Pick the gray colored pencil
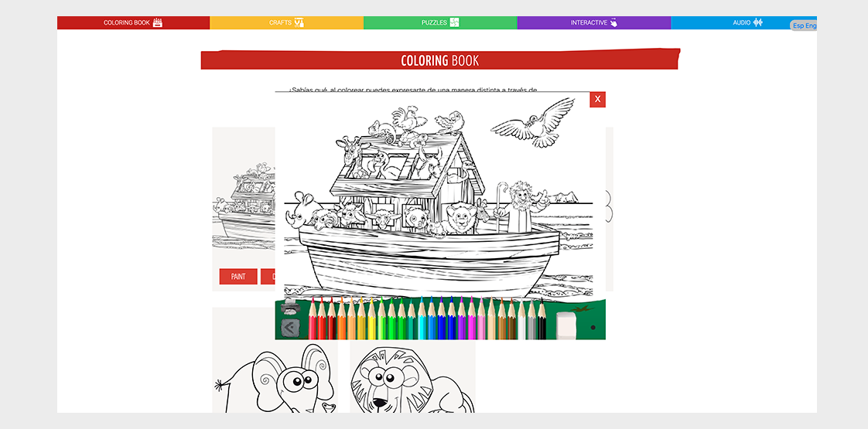This screenshot has width=868, height=429. pyautogui.click(x=531, y=318)
